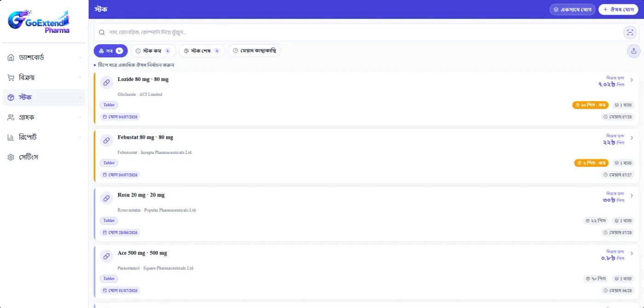Click the Paracetamol · Square Pharmaceuticals Ltd. text

(156, 268)
